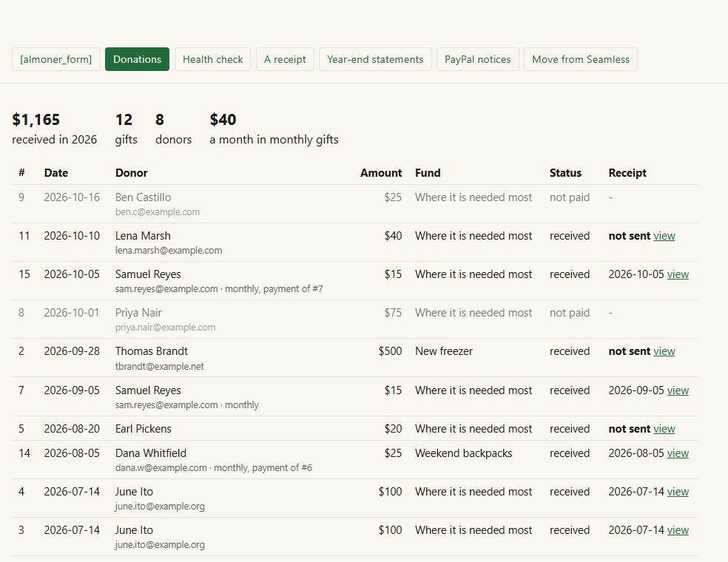Click Ben Castillo's donor name
This screenshot has width=728, height=562.
coord(143,197)
